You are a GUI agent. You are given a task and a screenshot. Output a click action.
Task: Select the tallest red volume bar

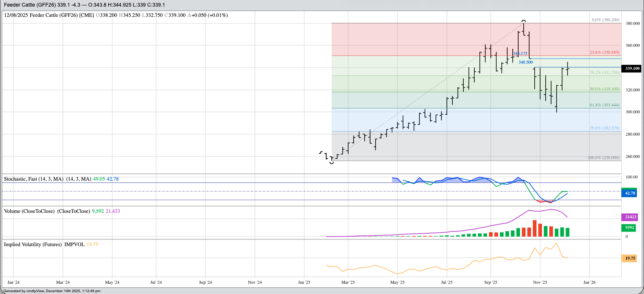click(x=535, y=229)
